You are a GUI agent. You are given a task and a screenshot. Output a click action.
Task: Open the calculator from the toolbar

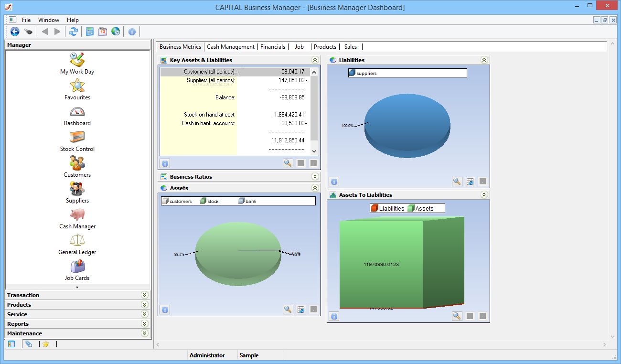point(90,32)
